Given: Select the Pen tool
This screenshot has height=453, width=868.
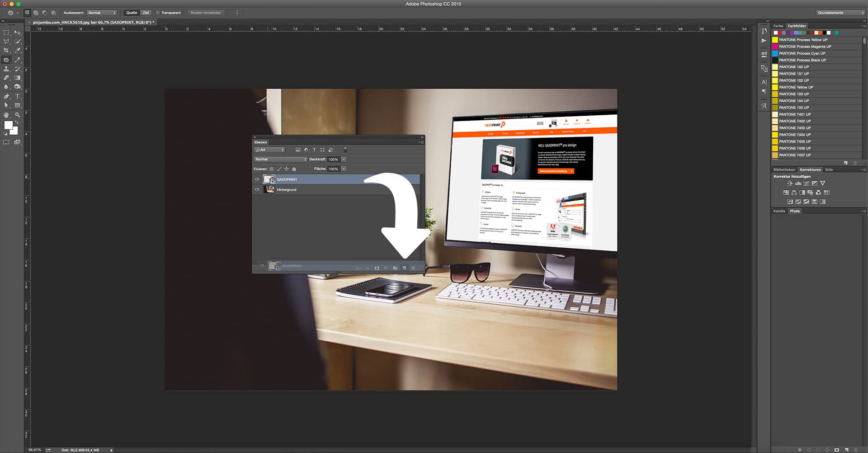Looking at the screenshot, I should [7, 96].
